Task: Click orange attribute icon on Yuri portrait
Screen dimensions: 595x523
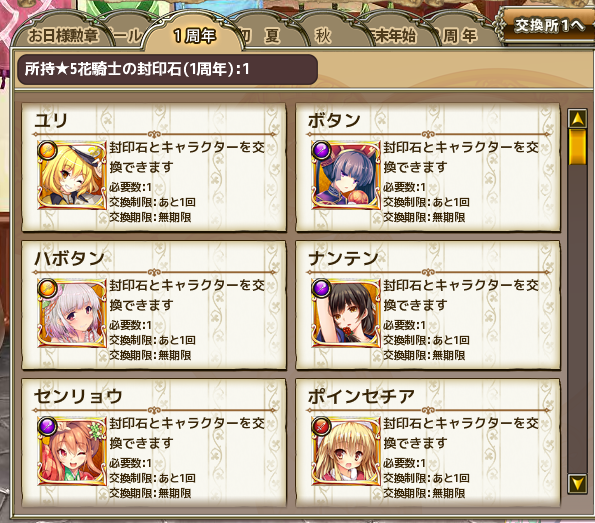Action: pyautogui.click(x=47, y=150)
